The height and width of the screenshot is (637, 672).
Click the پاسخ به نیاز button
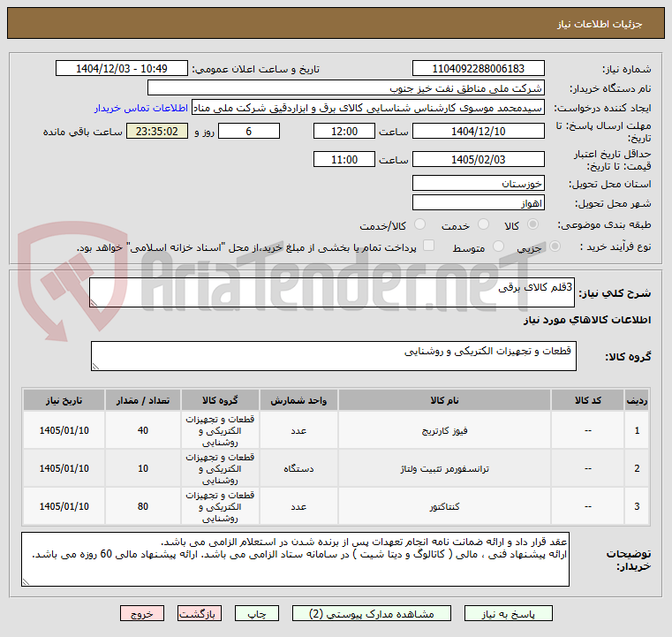click(x=509, y=613)
